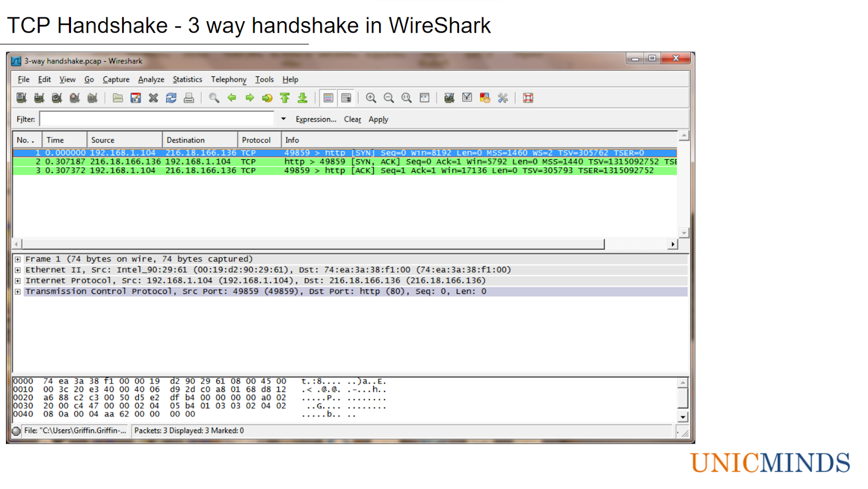This screenshot has height=489, width=868.
Task: Expand the Ethernet II section
Action: [x=18, y=270]
